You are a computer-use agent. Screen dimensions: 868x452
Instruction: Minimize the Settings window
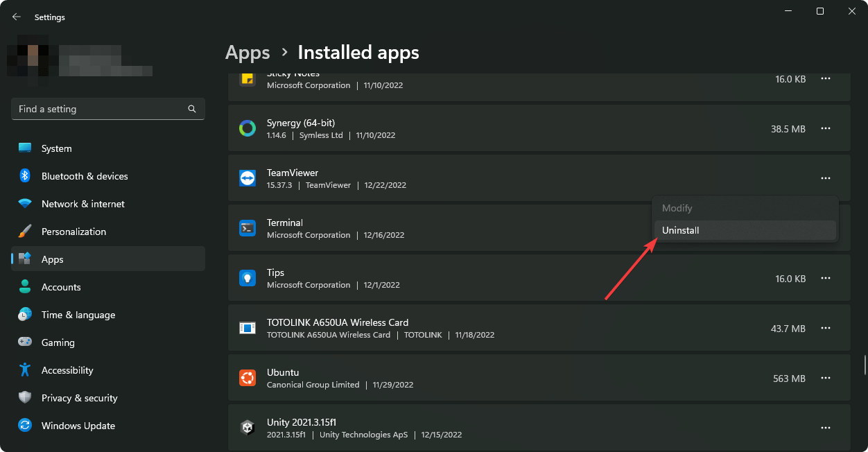pyautogui.click(x=788, y=11)
